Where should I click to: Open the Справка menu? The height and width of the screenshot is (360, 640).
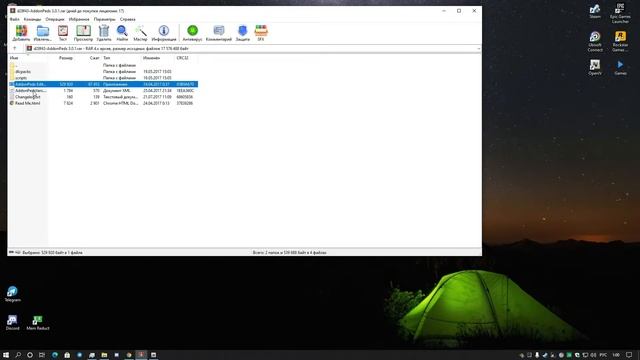(127, 19)
